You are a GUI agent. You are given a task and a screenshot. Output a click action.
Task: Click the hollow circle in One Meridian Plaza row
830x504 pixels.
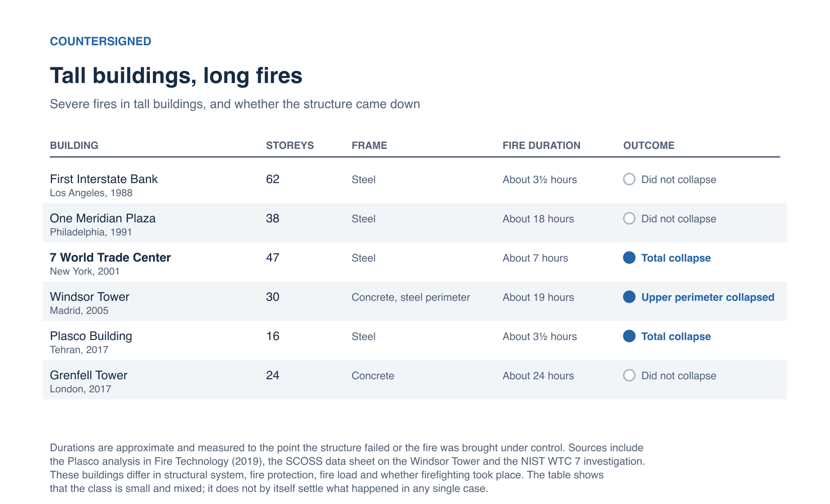629,218
